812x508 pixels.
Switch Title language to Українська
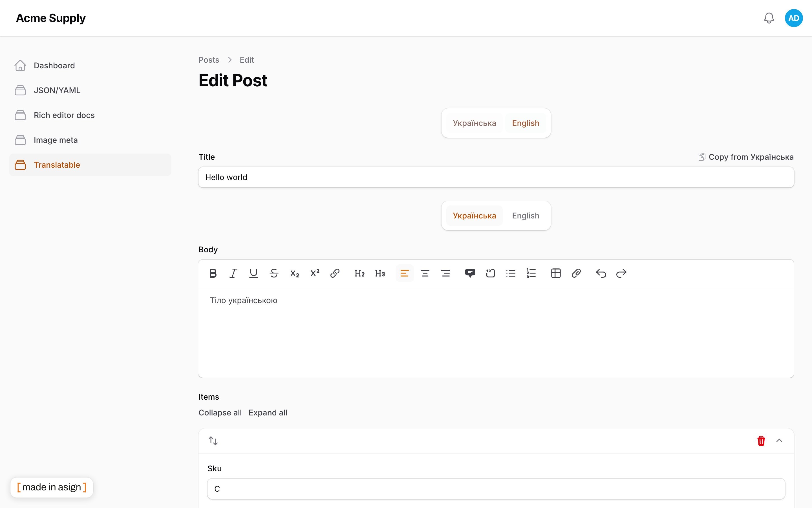point(474,123)
